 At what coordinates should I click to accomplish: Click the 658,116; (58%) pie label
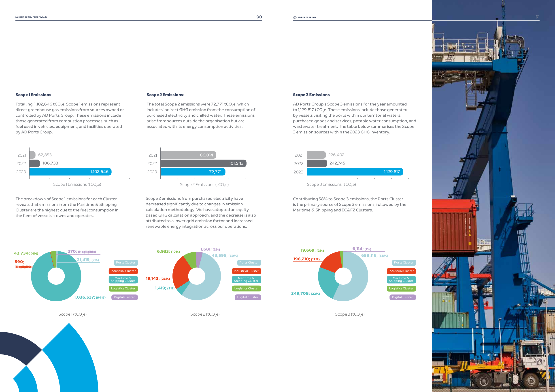[x=375, y=255]
